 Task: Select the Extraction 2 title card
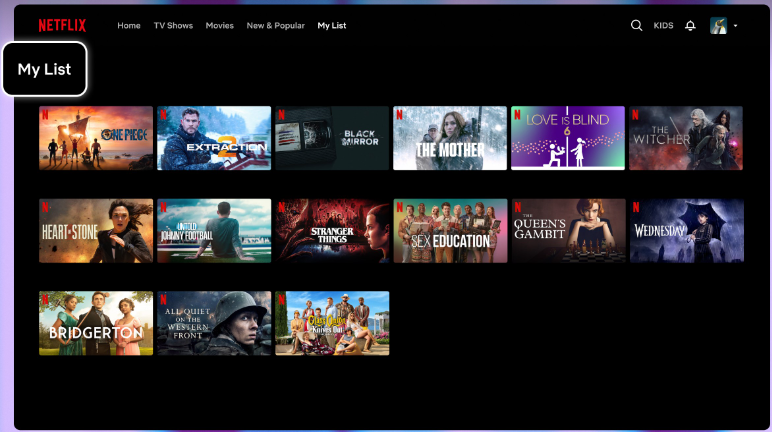(x=214, y=138)
